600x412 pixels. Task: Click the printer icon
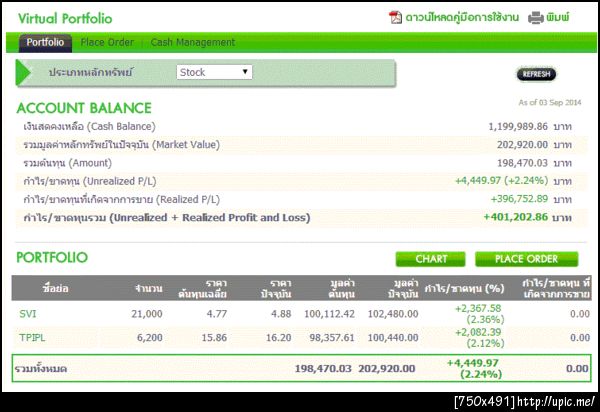[x=535, y=18]
